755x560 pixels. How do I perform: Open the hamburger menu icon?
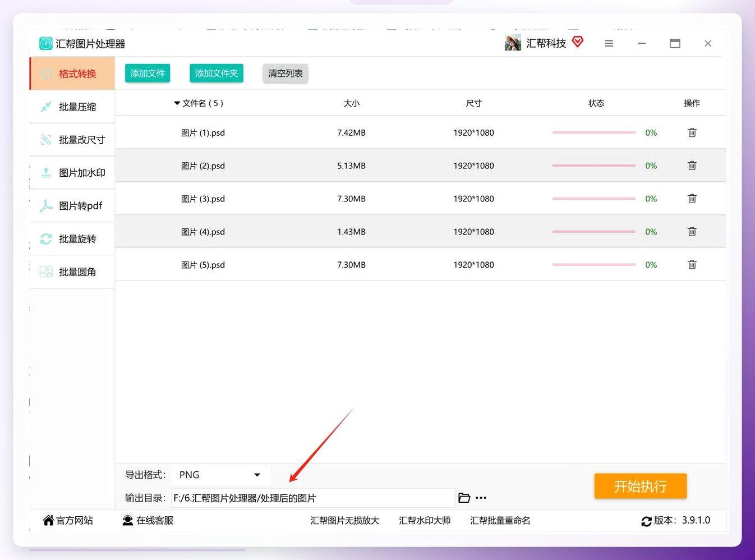coord(609,43)
